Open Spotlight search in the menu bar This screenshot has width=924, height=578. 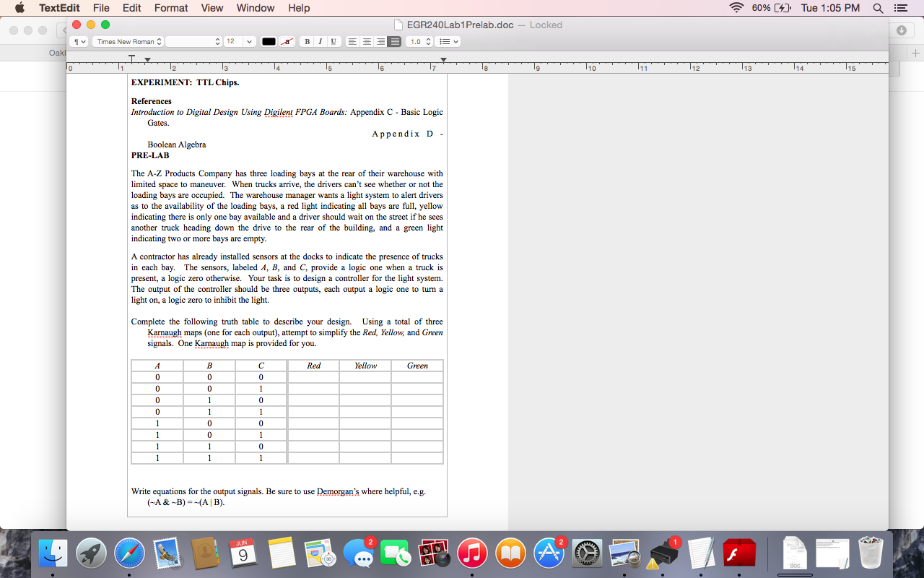(877, 8)
